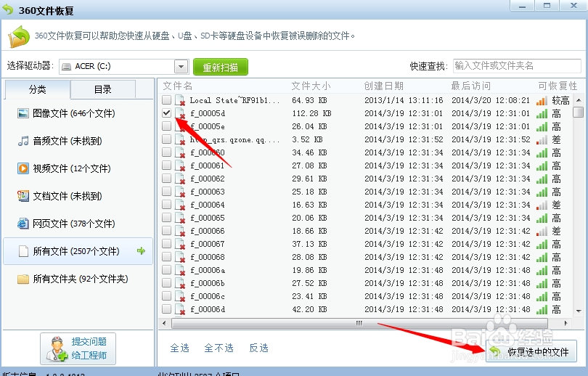Viewport: 588px width, 376px height.
Task: Select the checkbox for f_00006c
Action: coord(166,295)
